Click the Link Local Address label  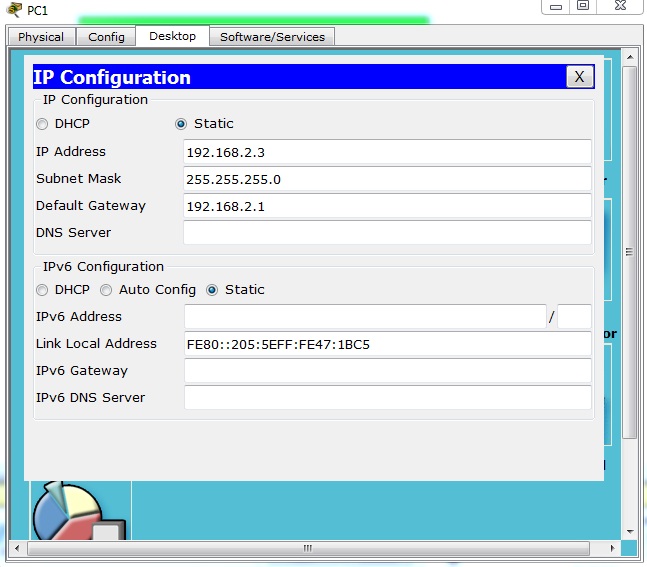[x=96, y=343]
